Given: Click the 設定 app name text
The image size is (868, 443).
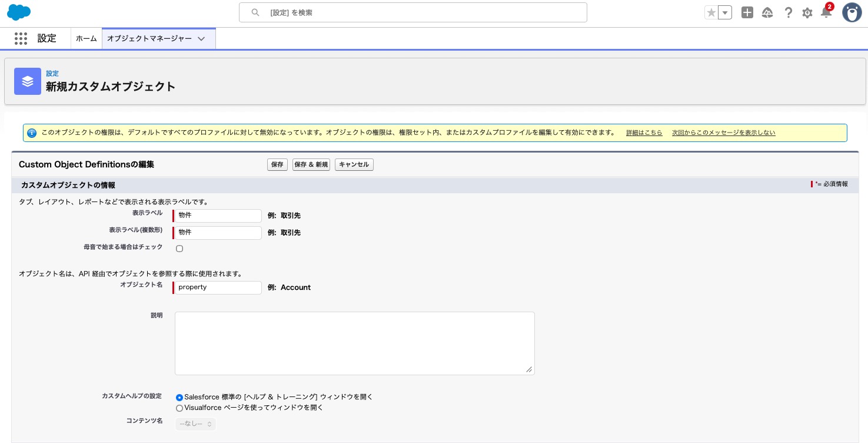Looking at the screenshot, I should click(47, 38).
